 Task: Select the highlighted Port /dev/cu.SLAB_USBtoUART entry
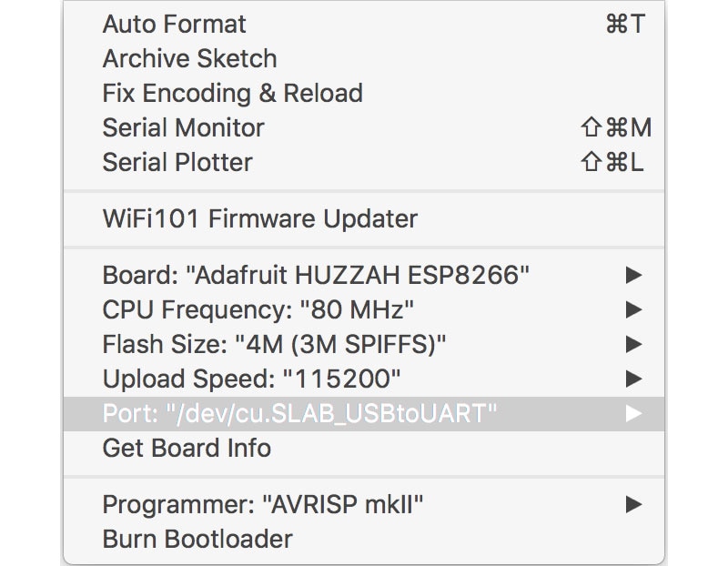[299, 413]
